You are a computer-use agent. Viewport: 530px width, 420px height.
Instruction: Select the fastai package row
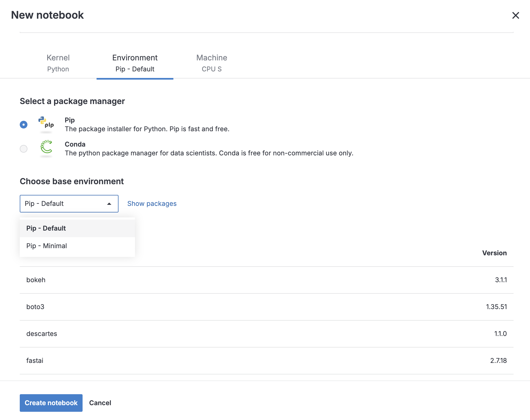point(263,360)
